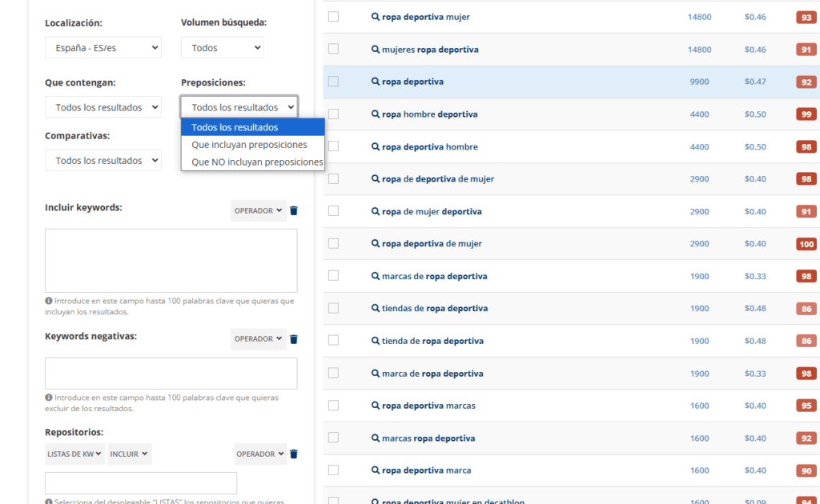This screenshot has height=504, width=820.
Task: Click search icon beside 'ropa hombre deportiva'
Action: point(376,114)
